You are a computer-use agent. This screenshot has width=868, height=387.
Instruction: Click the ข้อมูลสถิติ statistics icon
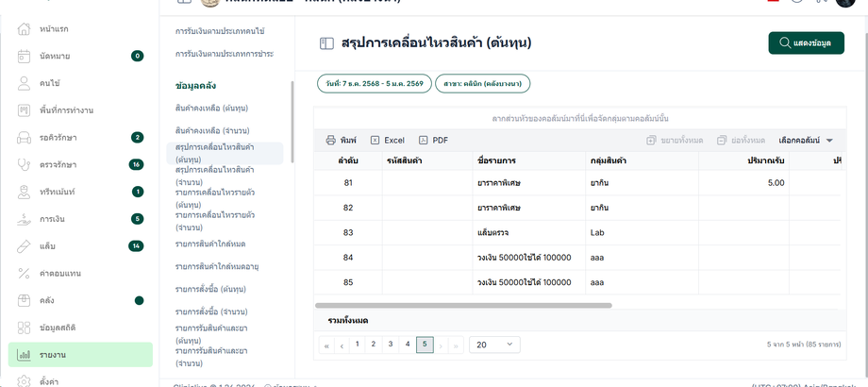pyautogui.click(x=24, y=328)
